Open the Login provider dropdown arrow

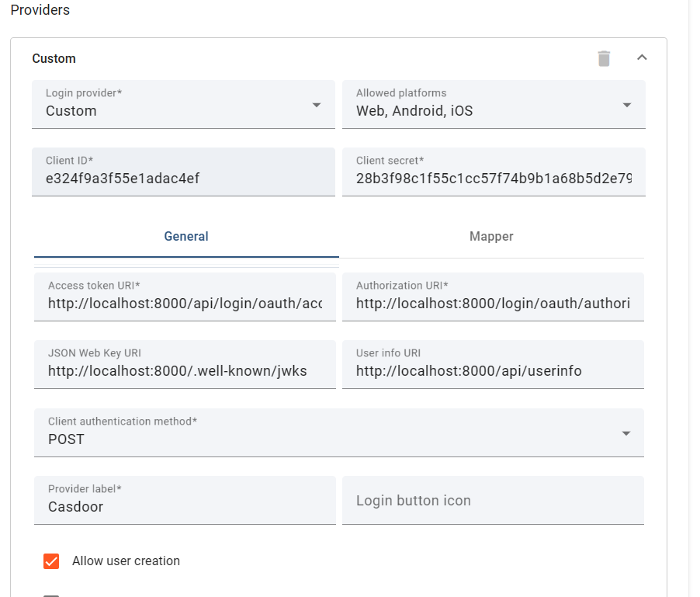pyautogui.click(x=317, y=104)
